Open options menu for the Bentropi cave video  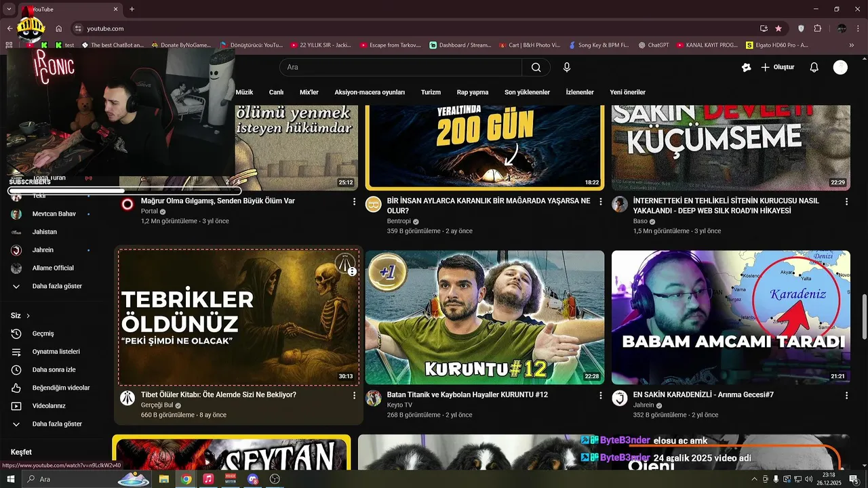tap(600, 201)
